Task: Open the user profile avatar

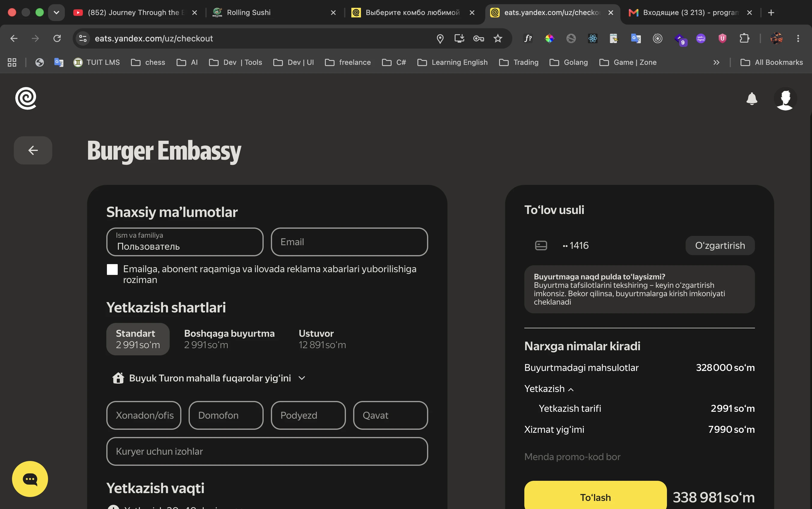Action: tap(785, 99)
